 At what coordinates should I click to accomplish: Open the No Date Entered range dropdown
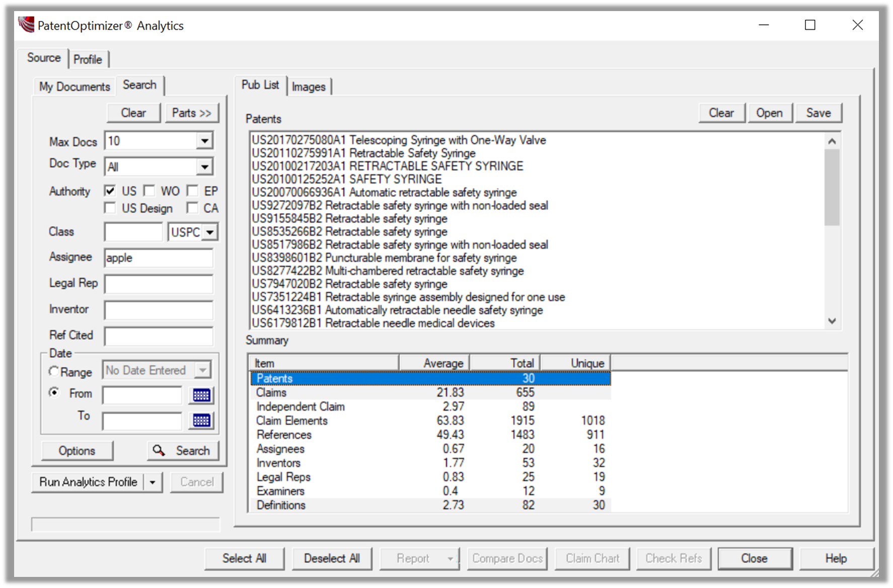coord(202,370)
